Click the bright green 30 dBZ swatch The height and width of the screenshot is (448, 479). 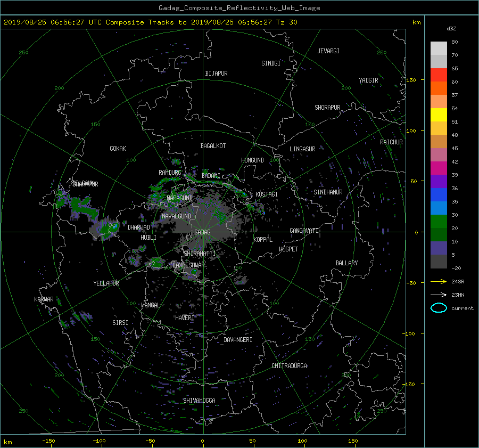439,222
